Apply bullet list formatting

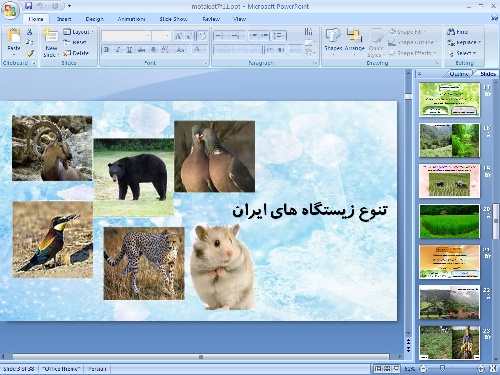tap(221, 36)
